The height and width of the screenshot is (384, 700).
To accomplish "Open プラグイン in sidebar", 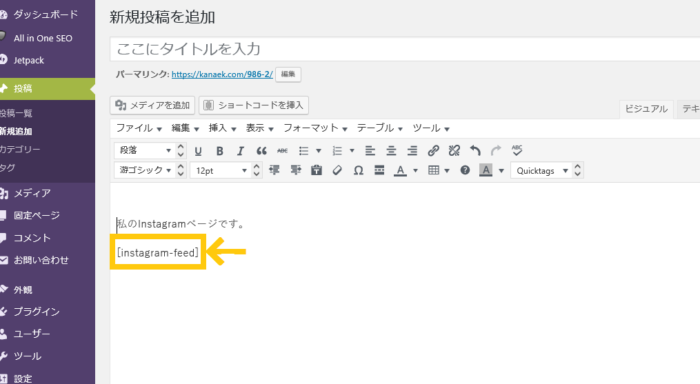I will [37, 312].
